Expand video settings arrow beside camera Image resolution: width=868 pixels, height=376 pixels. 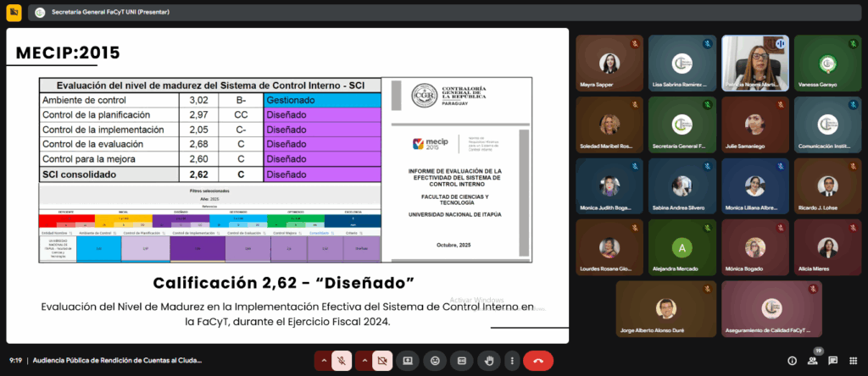[364, 361]
